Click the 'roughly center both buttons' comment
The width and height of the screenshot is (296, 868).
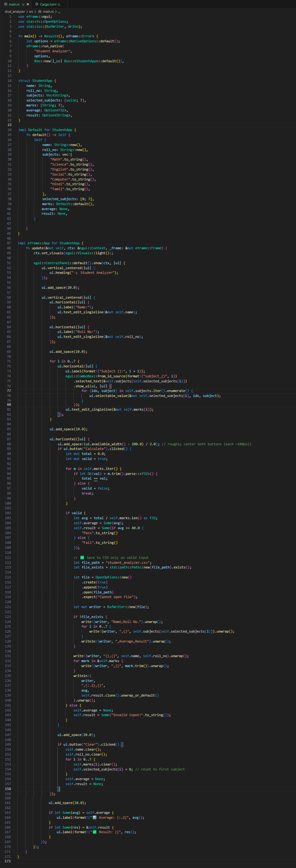point(207,444)
